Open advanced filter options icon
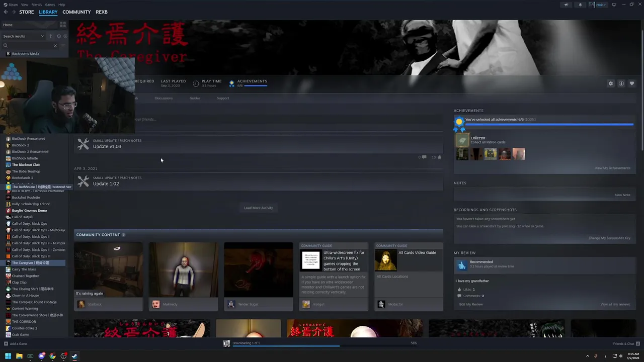644x362 pixels. coord(63,46)
